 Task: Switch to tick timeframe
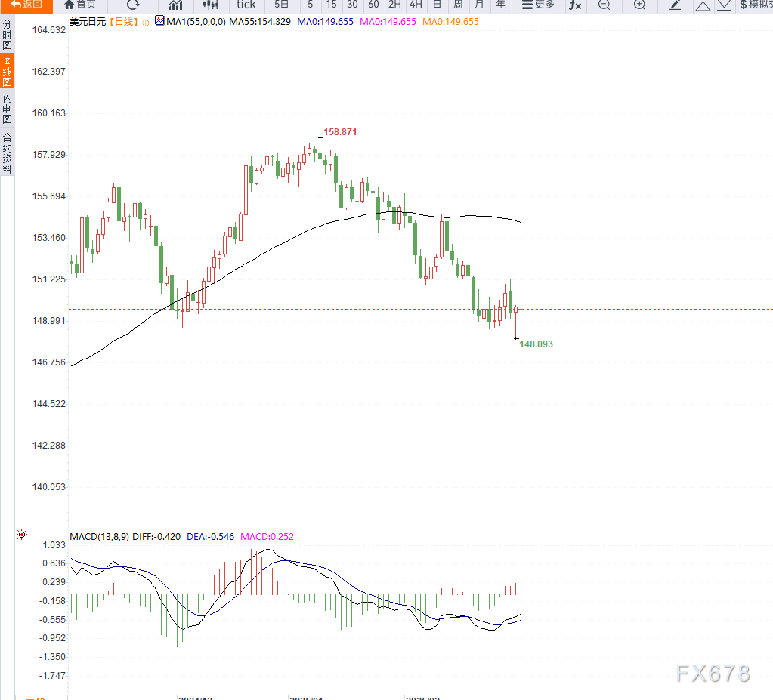tap(246, 5)
